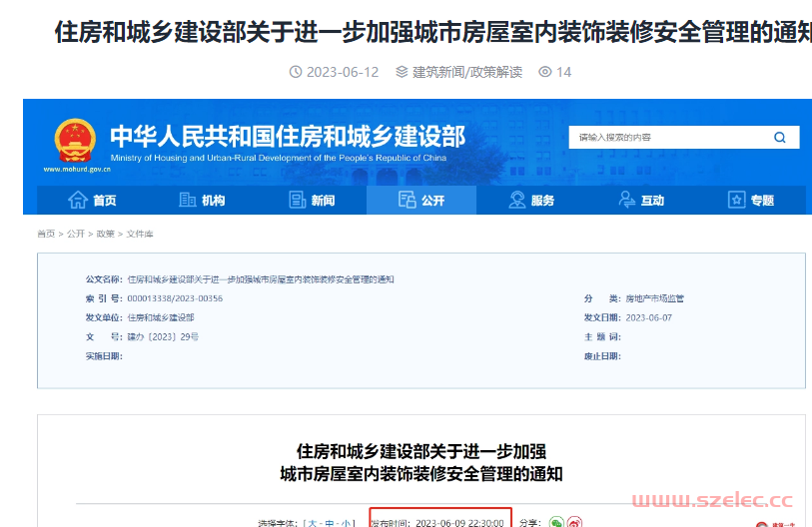Click the layers icon before 建筑新闻
Viewport: 812px width, 527px height.
(x=402, y=72)
